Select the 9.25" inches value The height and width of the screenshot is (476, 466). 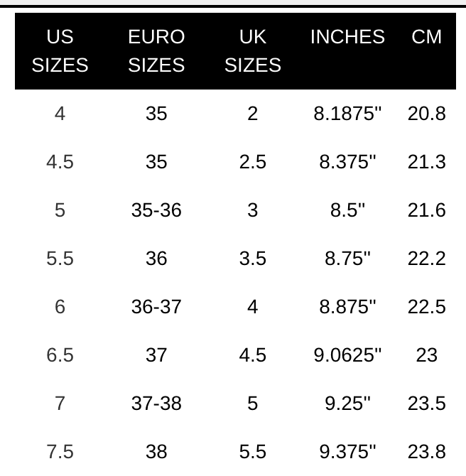347,404
